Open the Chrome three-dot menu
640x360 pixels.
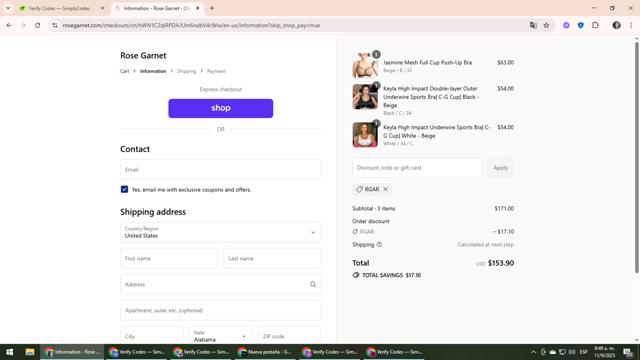(631, 25)
